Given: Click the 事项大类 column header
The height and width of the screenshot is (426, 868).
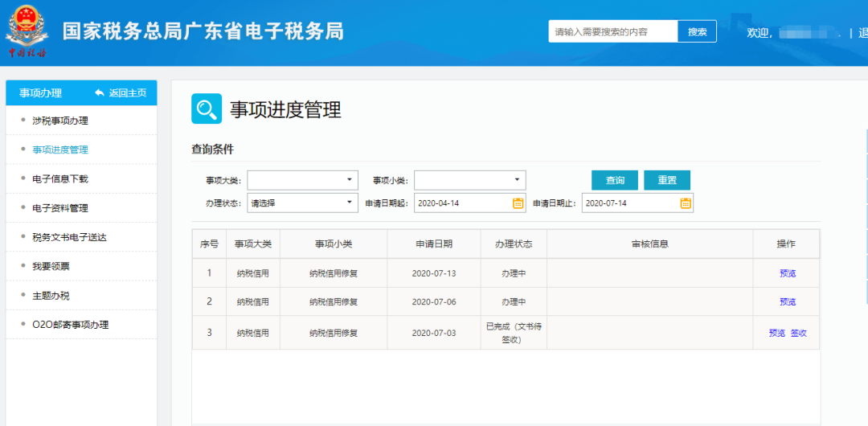Looking at the screenshot, I should coord(253,244).
